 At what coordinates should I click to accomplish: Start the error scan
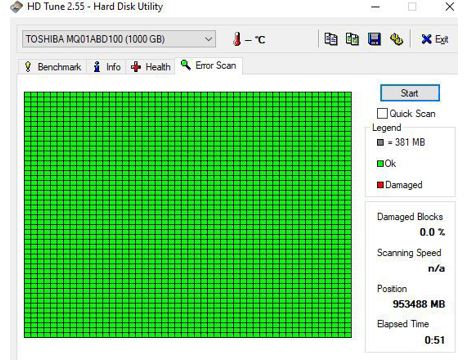coord(410,93)
